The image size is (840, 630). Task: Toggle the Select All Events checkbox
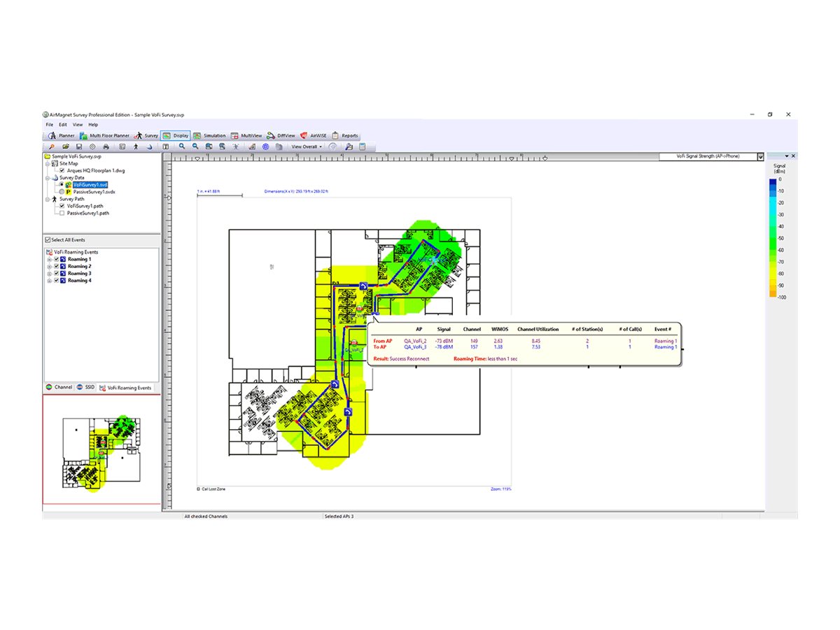48,240
